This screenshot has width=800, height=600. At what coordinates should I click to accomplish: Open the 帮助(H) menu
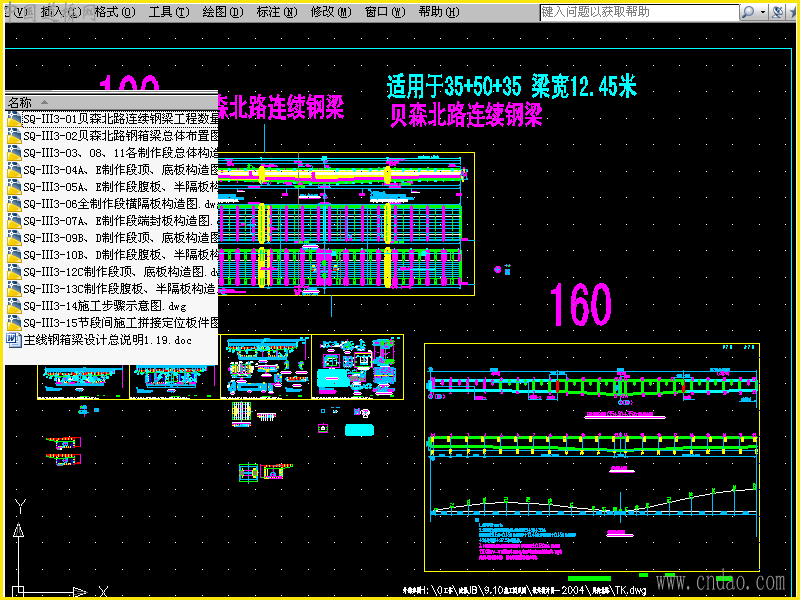tap(439, 12)
